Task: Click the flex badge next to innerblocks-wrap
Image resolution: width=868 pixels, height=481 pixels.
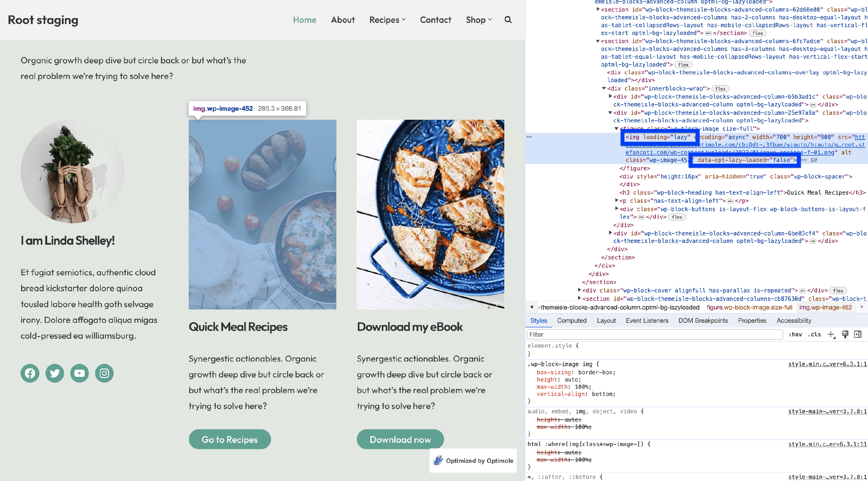Action: [720, 89]
